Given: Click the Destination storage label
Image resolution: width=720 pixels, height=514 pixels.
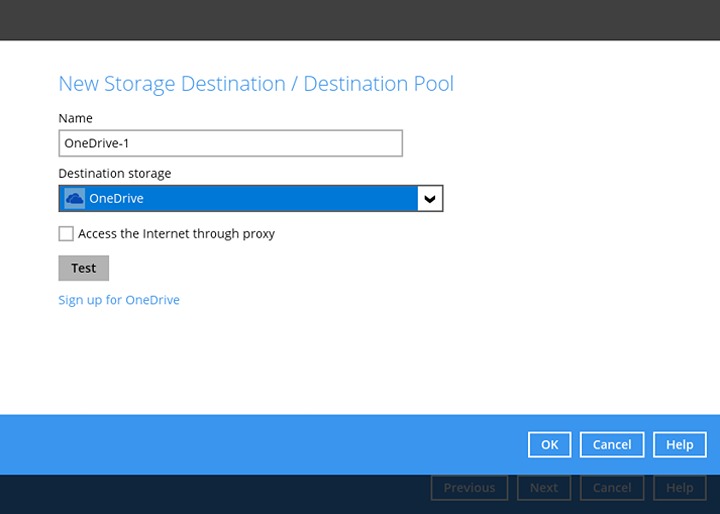Looking at the screenshot, I should pos(114,173).
